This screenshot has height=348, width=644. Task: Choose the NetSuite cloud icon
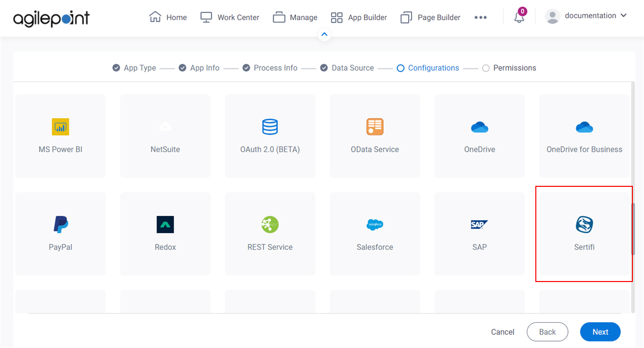[x=165, y=127]
